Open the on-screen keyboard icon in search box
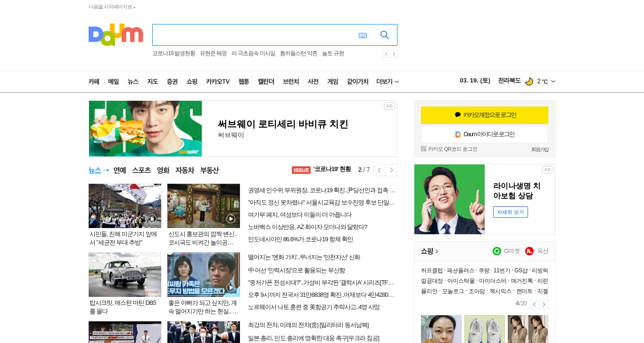This screenshot has width=644, height=343. click(x=363, y=35)
